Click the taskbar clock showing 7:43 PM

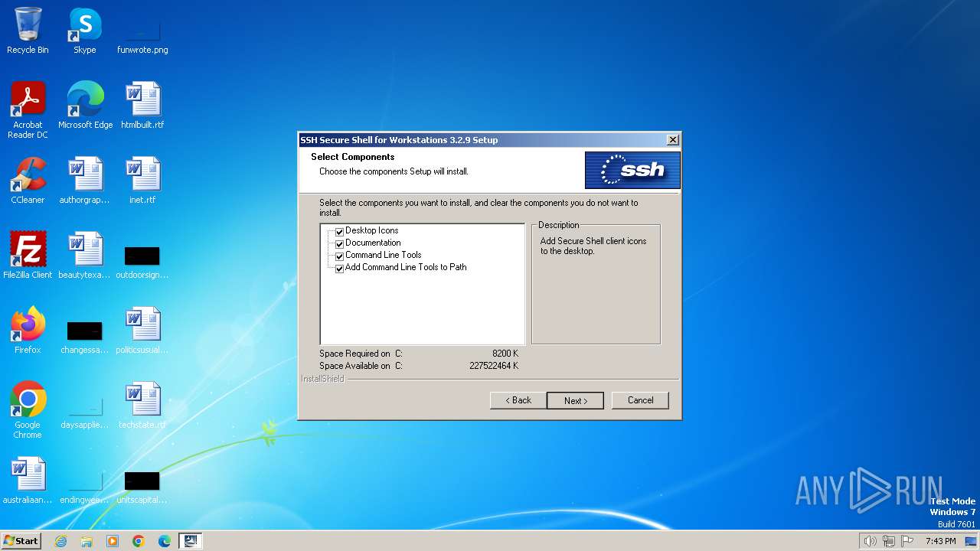coord(940,541)
